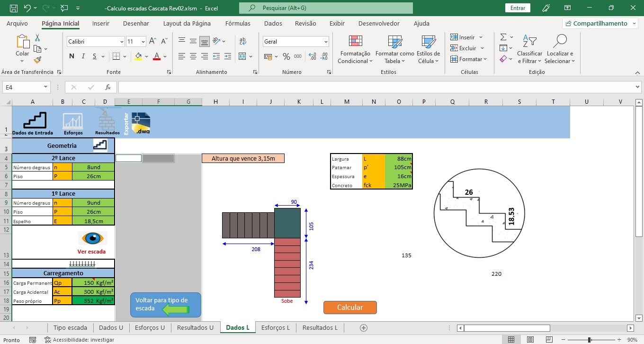This screenshot has width=644, height=344.
Task: Click the orange Calcular button
Action: coord(350,308)
